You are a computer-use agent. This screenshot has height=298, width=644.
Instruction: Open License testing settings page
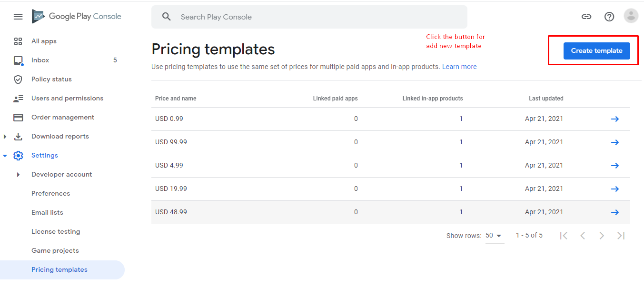[x=56, y=232]
